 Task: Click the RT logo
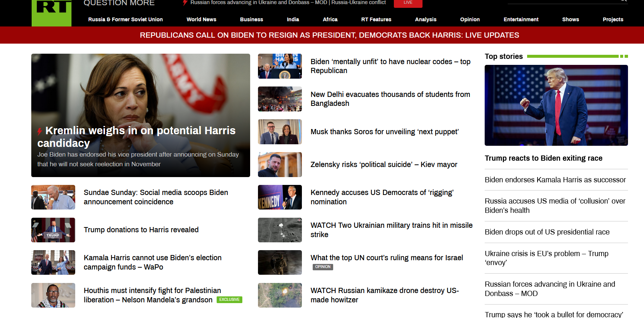click(51, 13)
